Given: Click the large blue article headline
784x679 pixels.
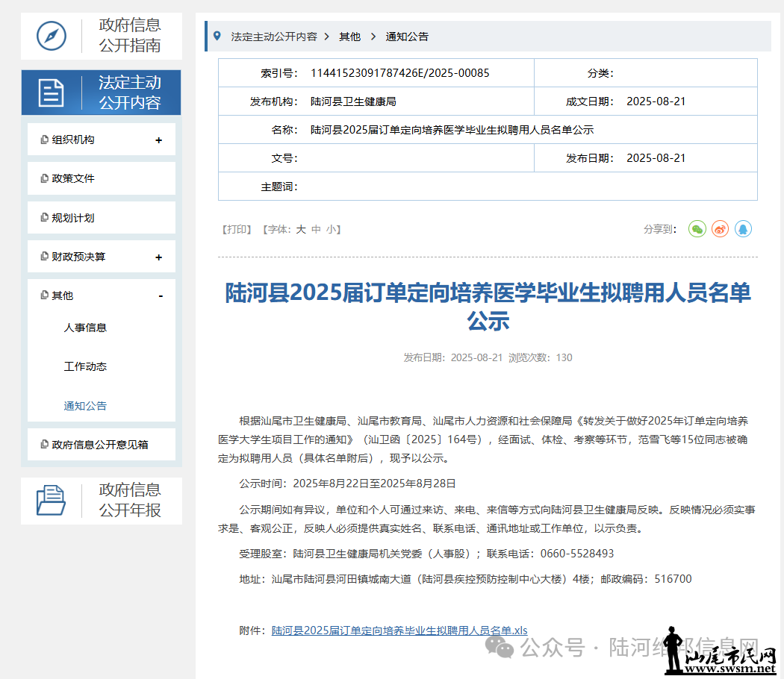Looking at the screenshot, I should tap(488, 306).
